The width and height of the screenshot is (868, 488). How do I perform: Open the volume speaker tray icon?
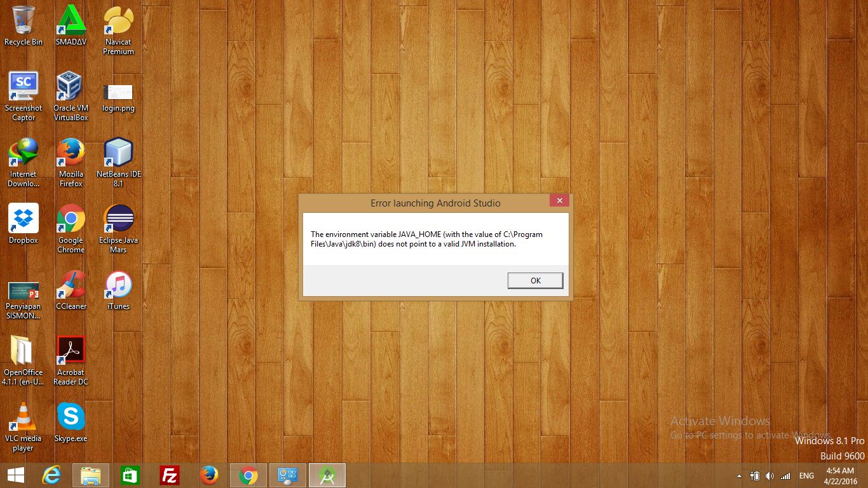click(770, 476)
